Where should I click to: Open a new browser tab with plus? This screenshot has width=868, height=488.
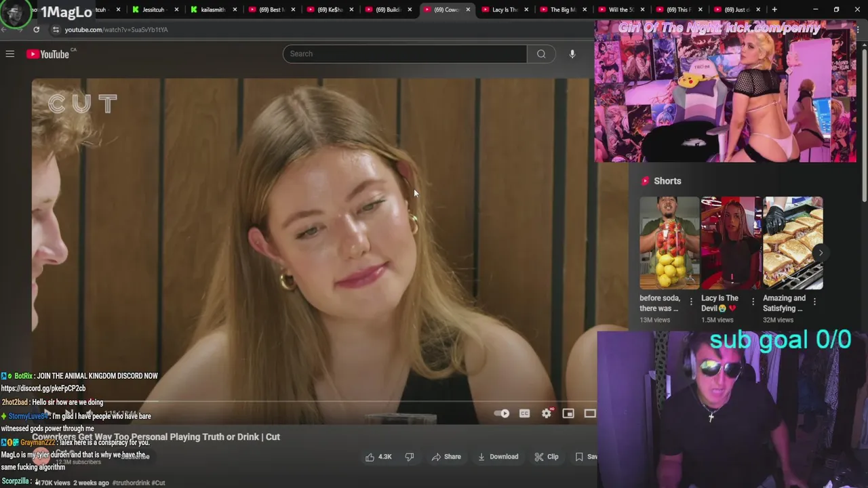point(774,9)
